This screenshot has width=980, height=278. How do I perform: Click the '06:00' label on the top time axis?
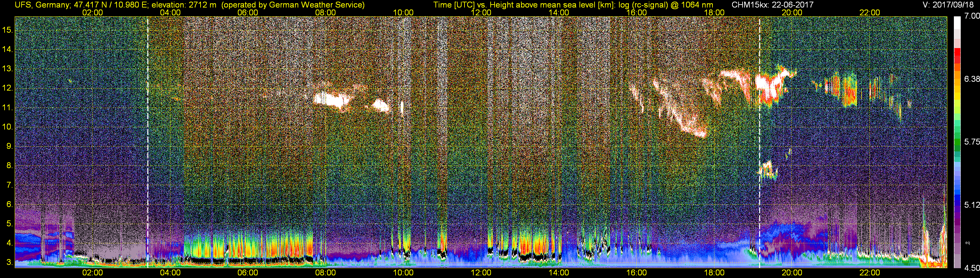coord(248,12)
